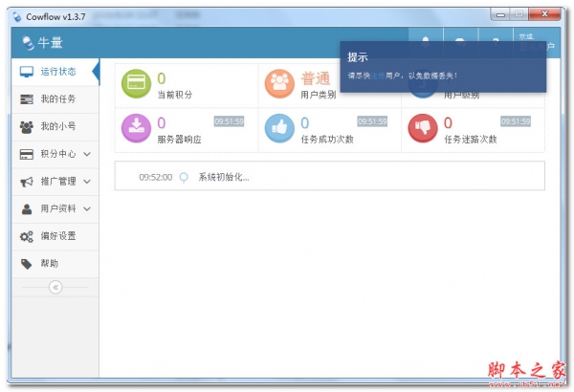The image size is (574, 392).
Task: Click the group icon beside 我的小号
Action: [x=27, y=127]
